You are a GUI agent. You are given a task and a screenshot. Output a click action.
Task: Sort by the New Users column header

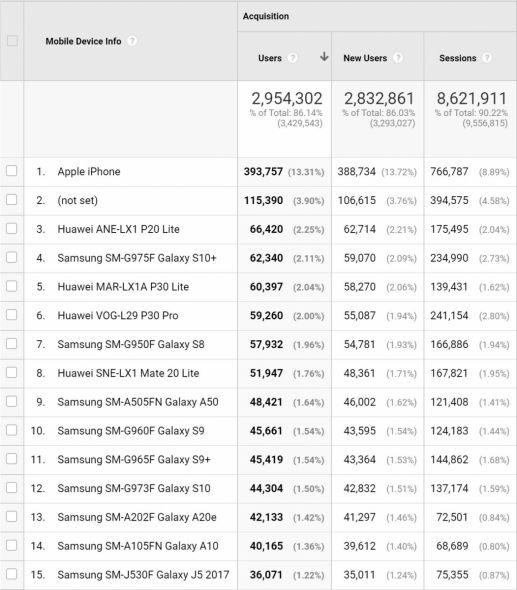click(x=365, y=58)
